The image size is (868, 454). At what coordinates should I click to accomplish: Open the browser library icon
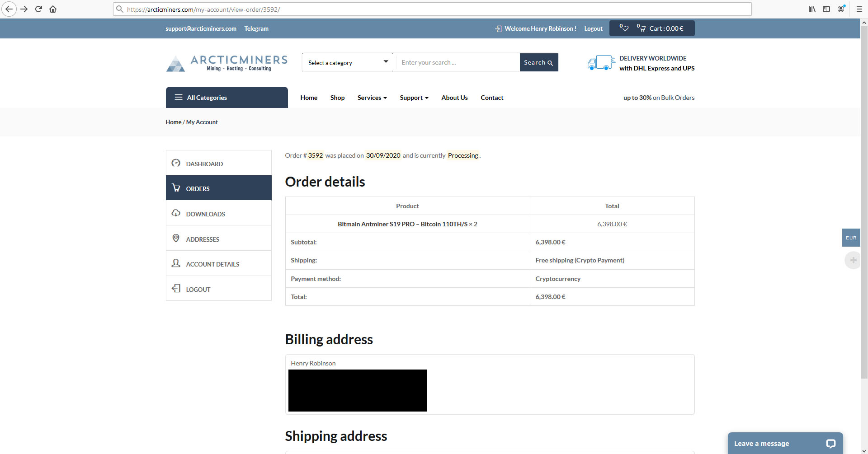coord(812,9)
